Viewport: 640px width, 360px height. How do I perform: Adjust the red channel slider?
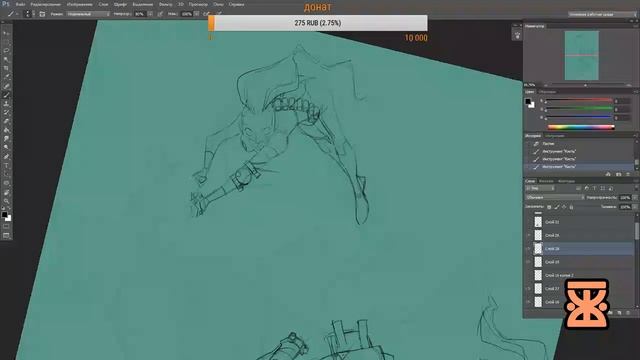tap(579, 100)
